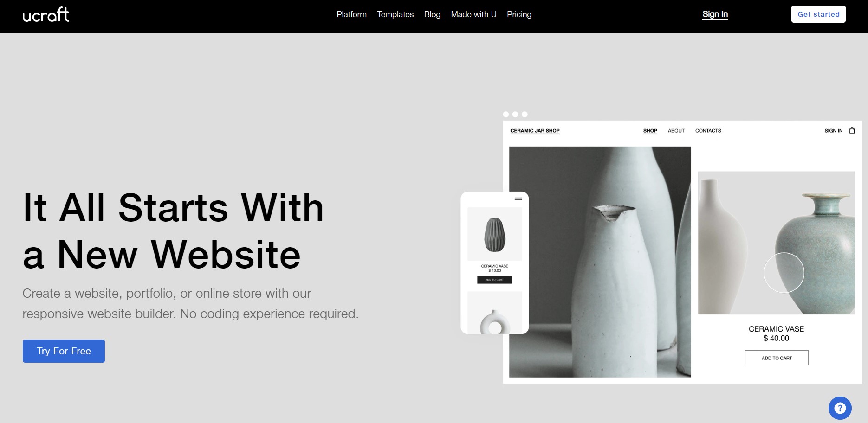Viewport: 868px width, 423px height.
Task: Select the dark geometric vase on phone
Action: 495,235
